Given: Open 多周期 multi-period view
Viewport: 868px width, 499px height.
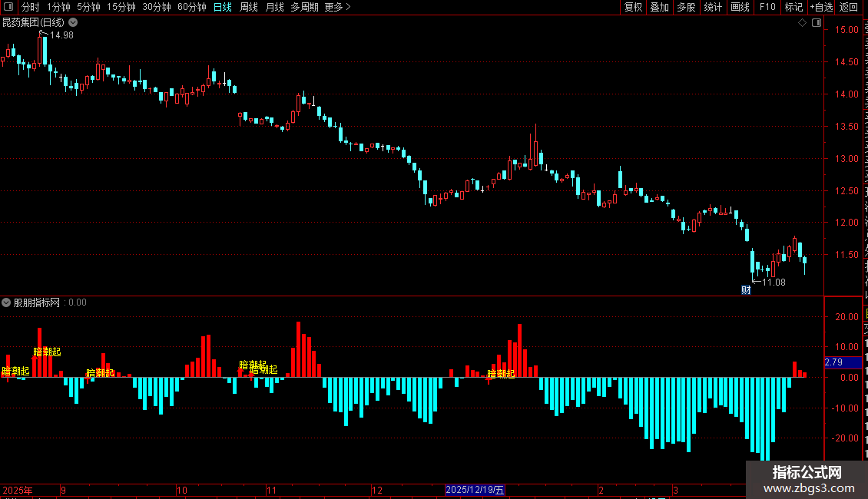Looking at the screenshot, I should pyautogui.click(x=304, y=7).
